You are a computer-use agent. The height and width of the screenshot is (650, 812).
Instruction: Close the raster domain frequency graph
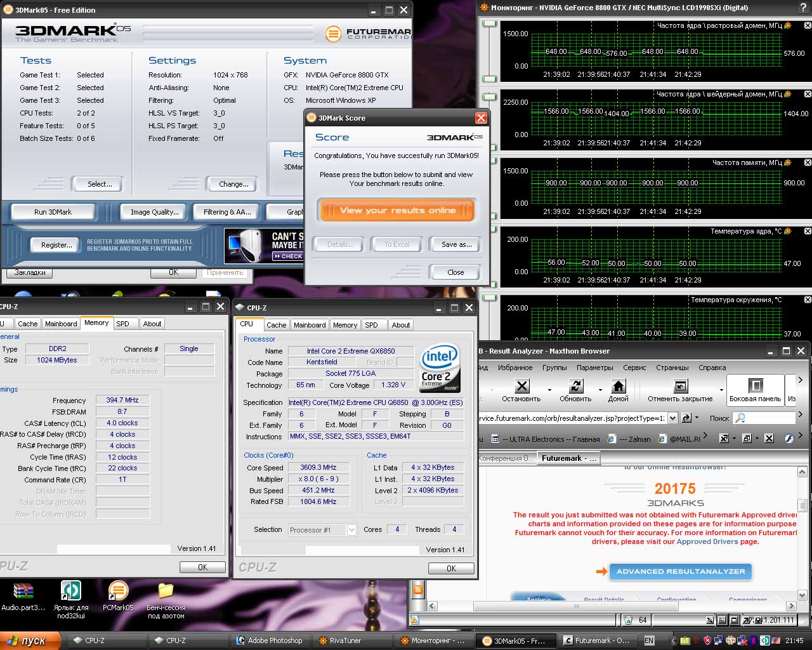(x=808, y=25)
